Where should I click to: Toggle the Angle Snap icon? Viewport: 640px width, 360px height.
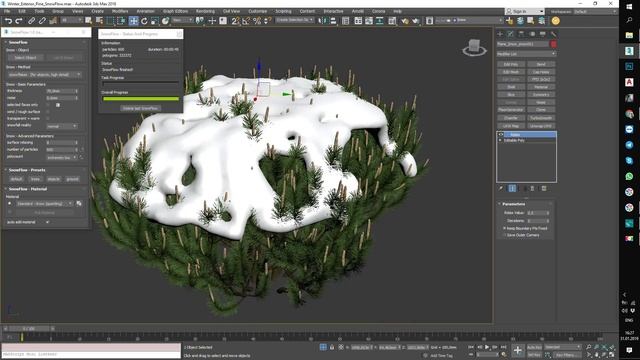[246, 20]
